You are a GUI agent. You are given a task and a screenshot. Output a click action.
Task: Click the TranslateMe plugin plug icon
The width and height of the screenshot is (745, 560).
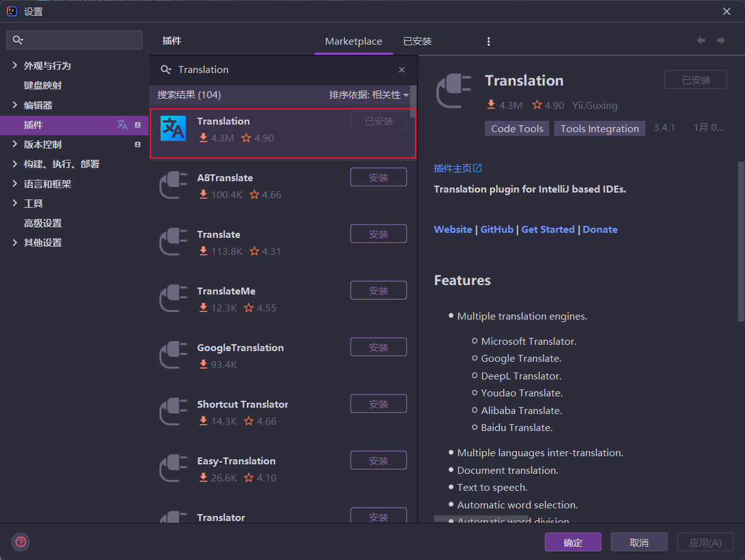click(x=173, y=298)
